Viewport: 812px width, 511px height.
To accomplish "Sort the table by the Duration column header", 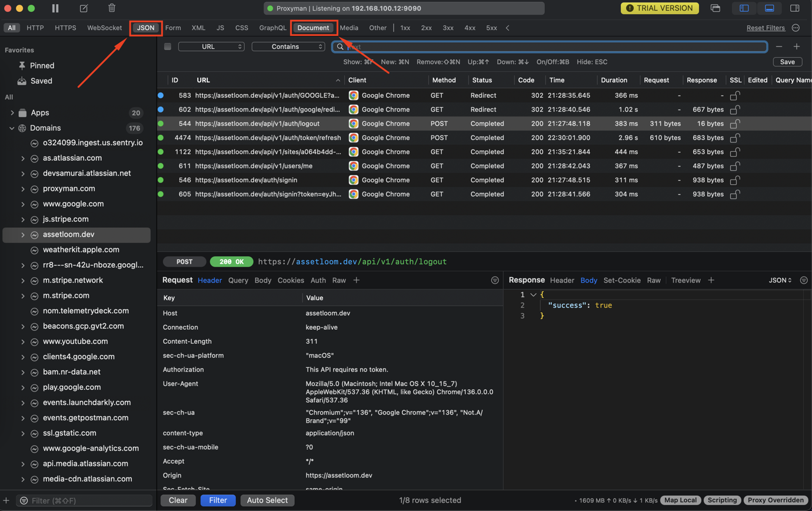I will (x=614, y=80).
